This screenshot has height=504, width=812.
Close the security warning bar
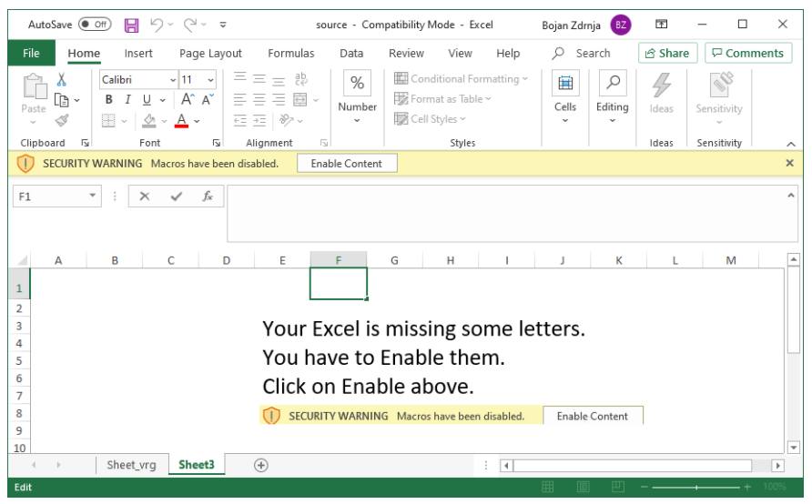coord(790,163)
